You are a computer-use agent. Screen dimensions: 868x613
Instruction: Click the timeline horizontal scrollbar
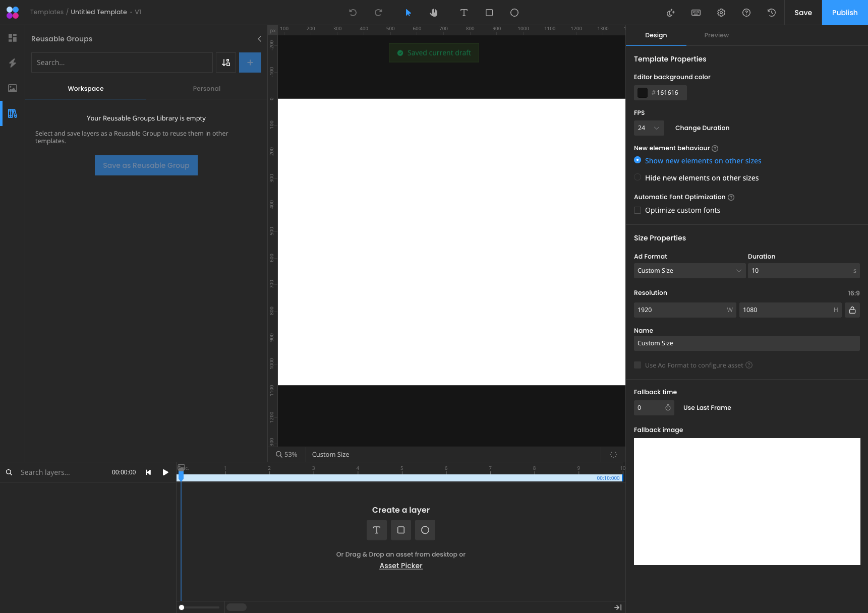tap(237, 607)
